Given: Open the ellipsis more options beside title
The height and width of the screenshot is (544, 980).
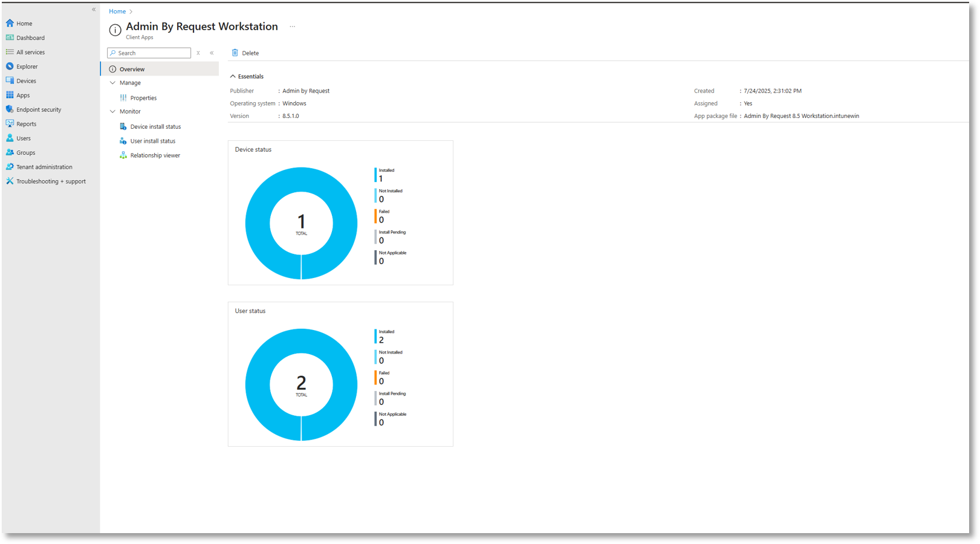Looking at the screenshot, I should click(x=292, y=27).
